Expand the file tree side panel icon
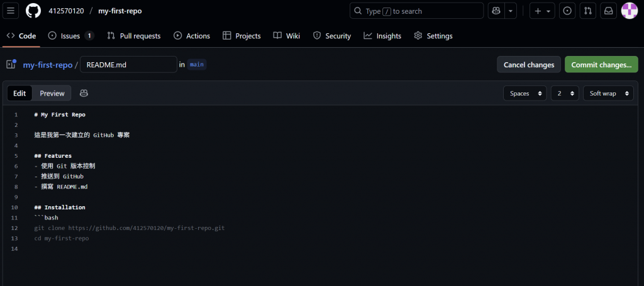This screenshot has width=644, height=286. point(11,64)
